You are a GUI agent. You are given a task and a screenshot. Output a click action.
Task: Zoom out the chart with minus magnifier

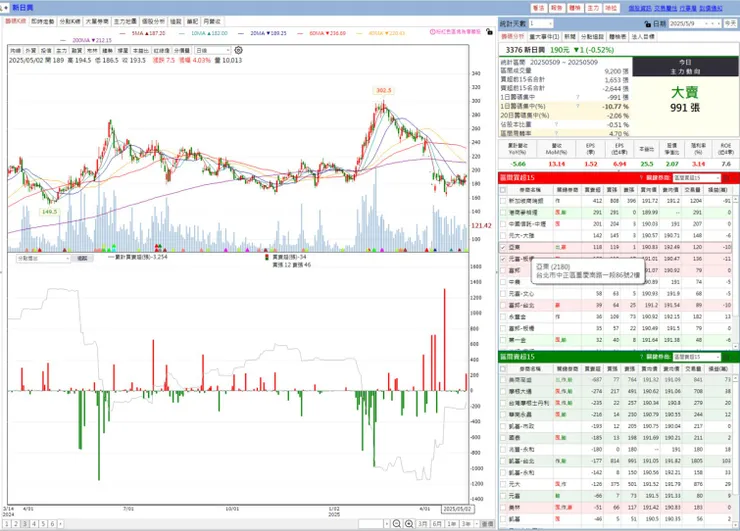397,523
